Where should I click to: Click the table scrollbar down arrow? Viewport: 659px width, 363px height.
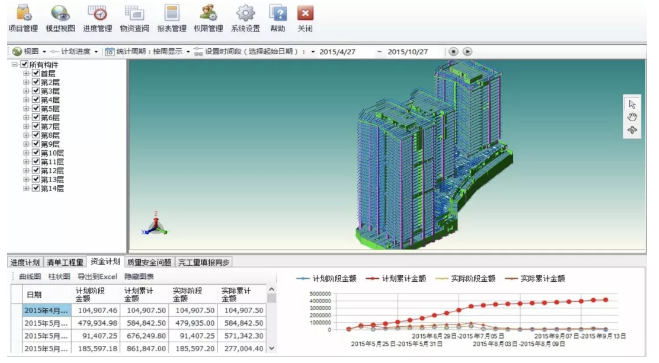coord(272,348)
